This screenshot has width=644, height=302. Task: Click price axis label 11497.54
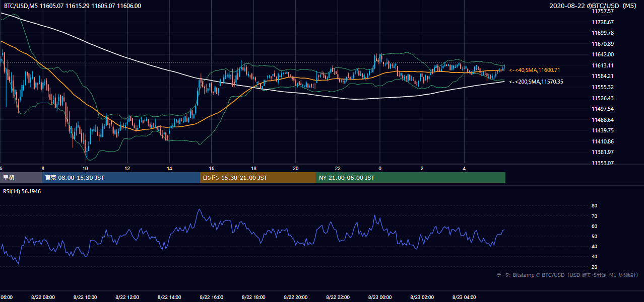[x=602, y=109]
